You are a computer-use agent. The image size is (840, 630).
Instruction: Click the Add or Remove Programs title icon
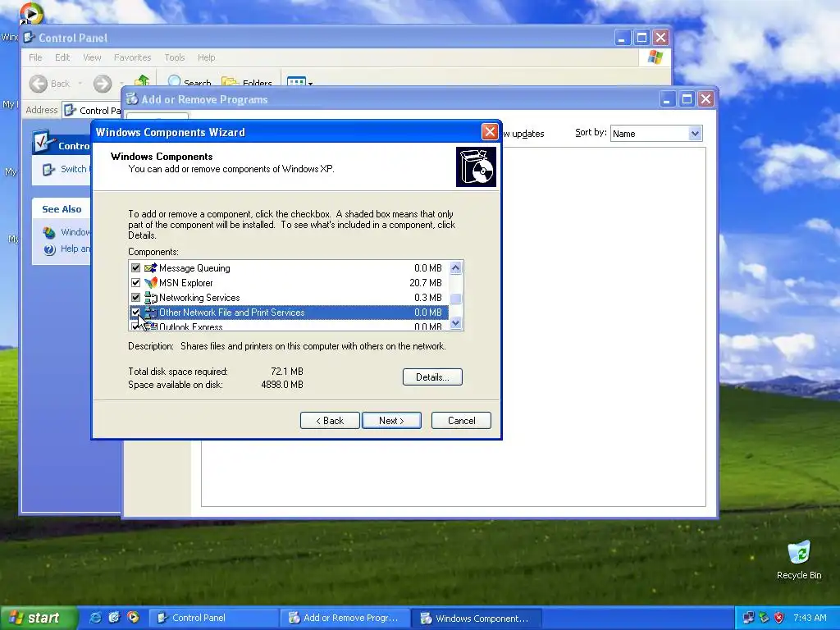tap(132, 99)
